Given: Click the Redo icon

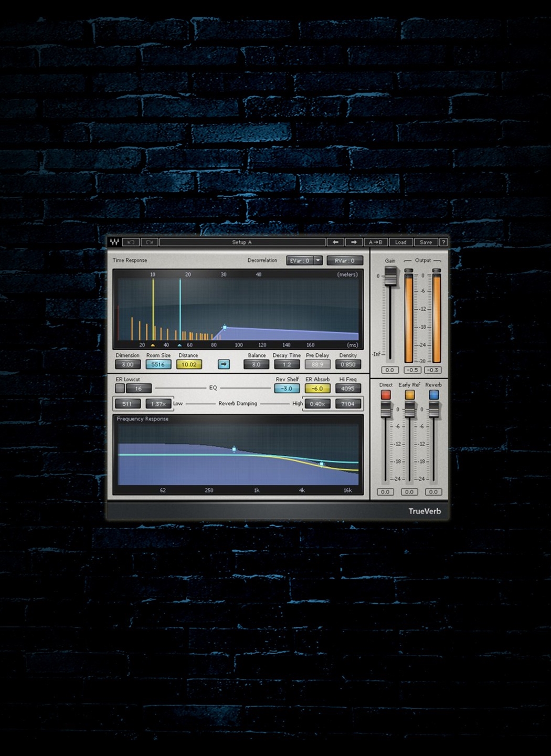Looking at the screenshot, I should (149, 242).
